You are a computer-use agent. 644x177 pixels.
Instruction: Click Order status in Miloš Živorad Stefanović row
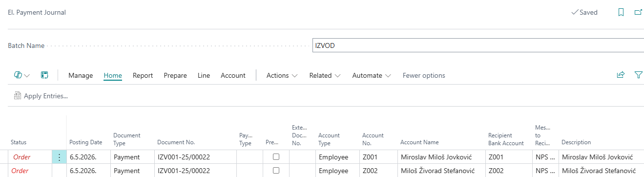pos(21,171)
